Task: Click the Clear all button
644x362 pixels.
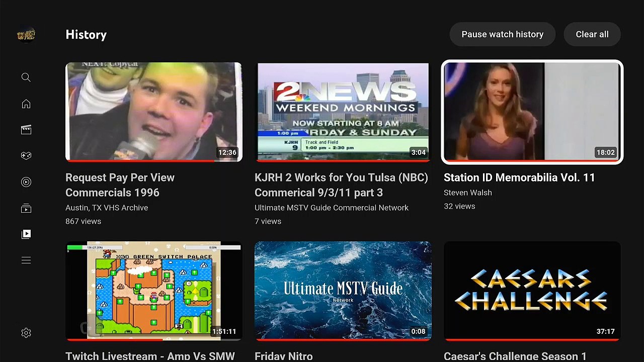Action: (x=592, y=34)
